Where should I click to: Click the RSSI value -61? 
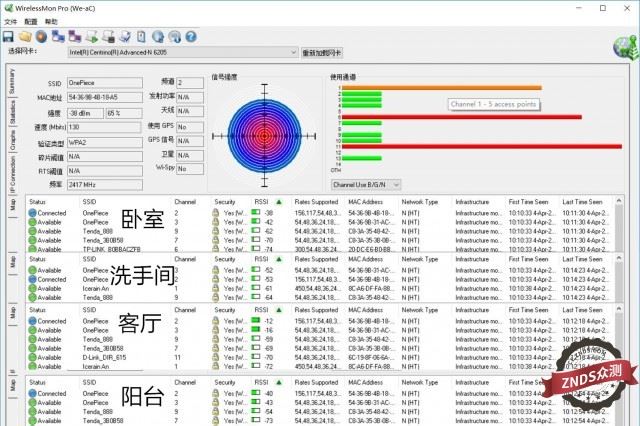click(x=268, y=288)
